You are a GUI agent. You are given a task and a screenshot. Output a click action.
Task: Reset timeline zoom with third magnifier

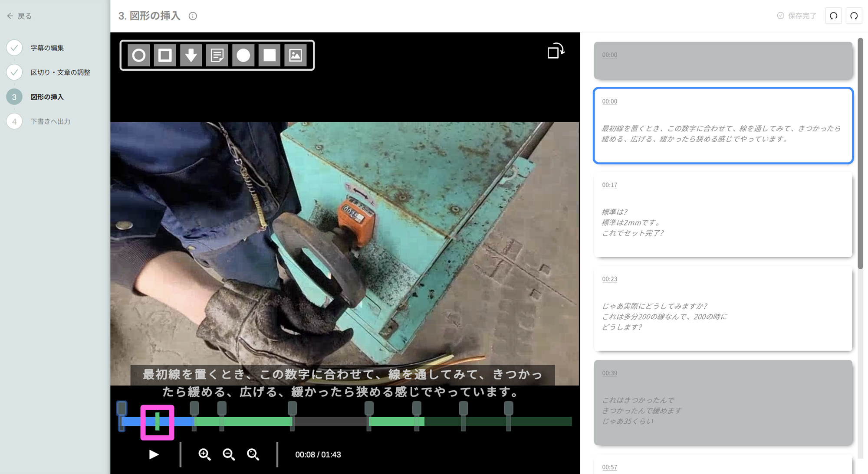click(253, 454)
